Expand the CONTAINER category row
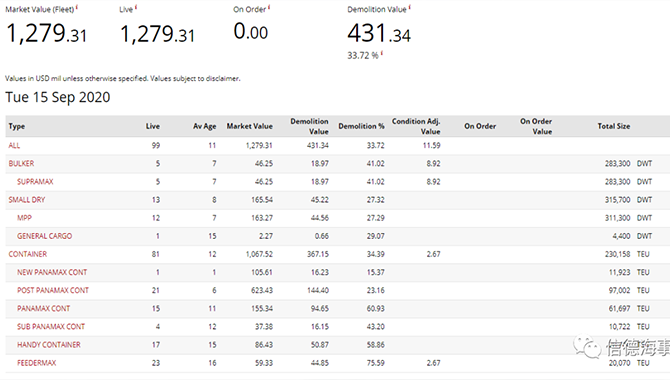Image resolution: width=670 pixels, height=380 pixels. (28, 254)
